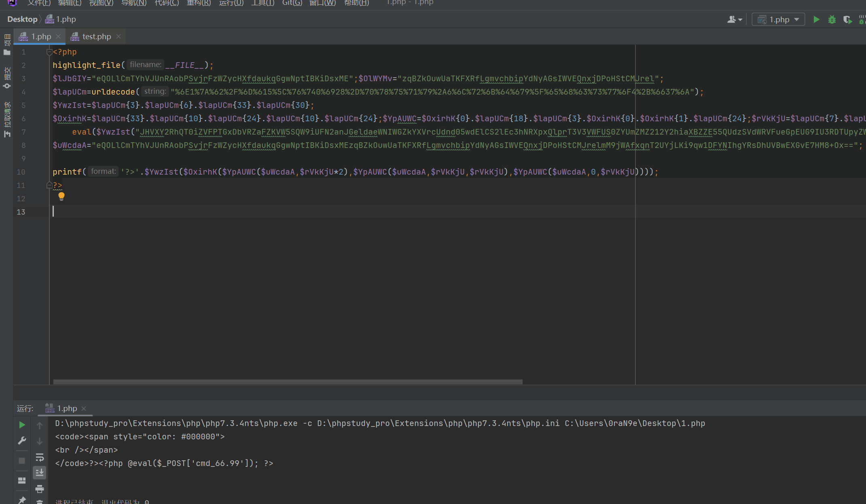866x504 pixels.
Task: Click the format: parameter hint on line 10
Action: click(x=103, y=171)
